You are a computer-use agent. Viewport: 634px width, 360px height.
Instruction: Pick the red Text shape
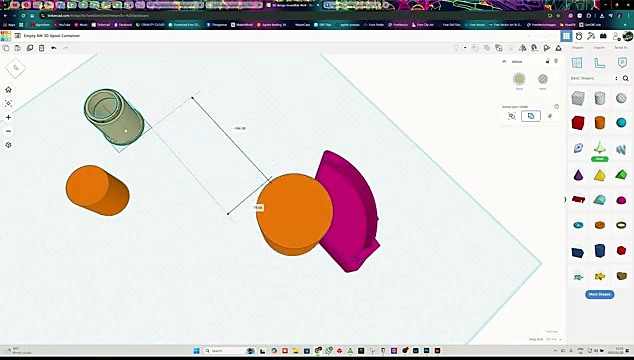pyautogui.click(x=578, y=199)
